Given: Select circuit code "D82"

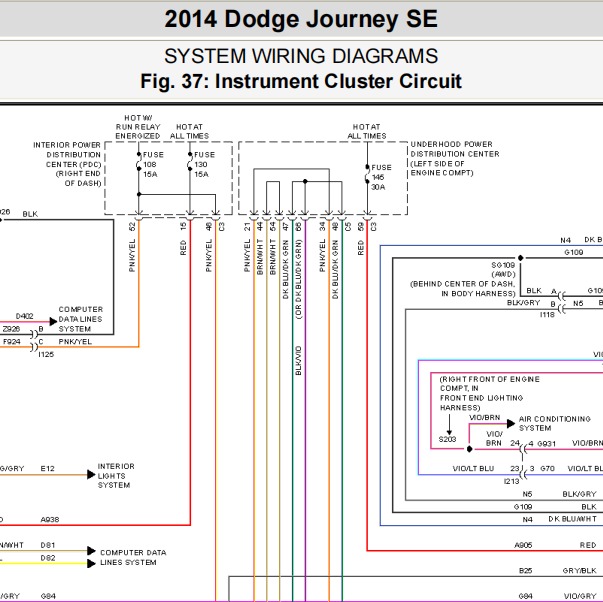Looking at the screenshot, I should [x=48, y=558].
